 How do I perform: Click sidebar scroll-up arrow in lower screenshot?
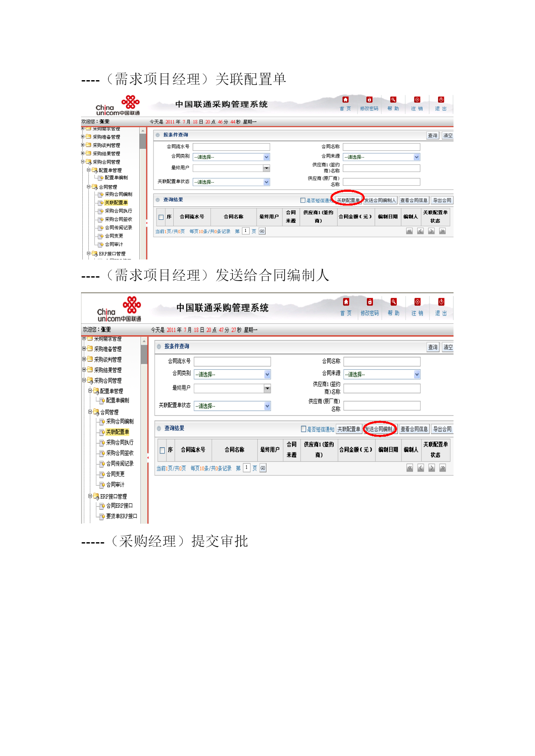(x=144, y=341)
